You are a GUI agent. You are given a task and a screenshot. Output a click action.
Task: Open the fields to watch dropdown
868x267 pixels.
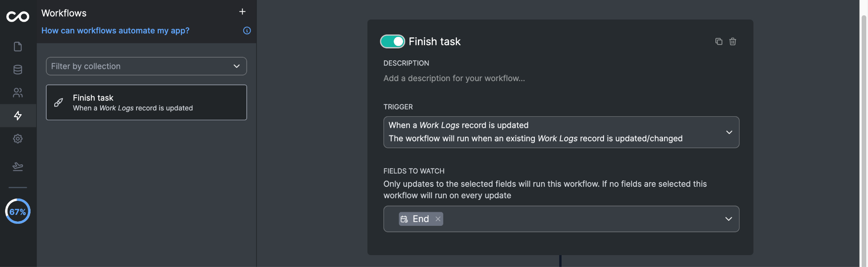coord(729,219)
